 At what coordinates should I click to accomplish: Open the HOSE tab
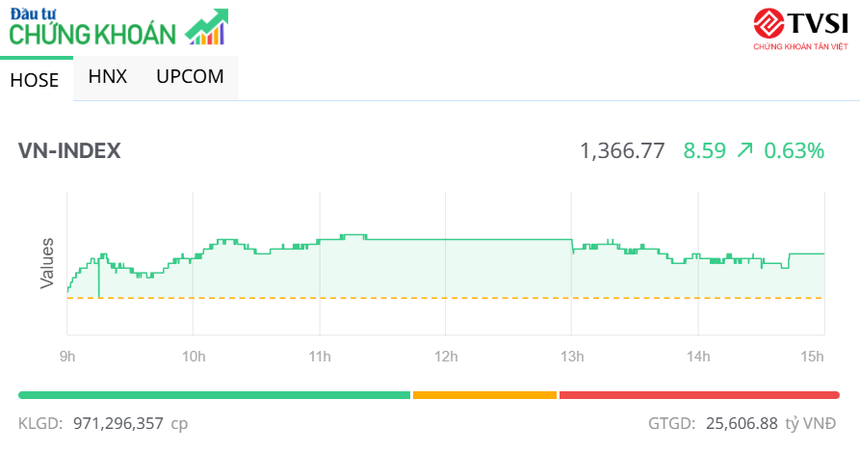[x=35, y=80]
